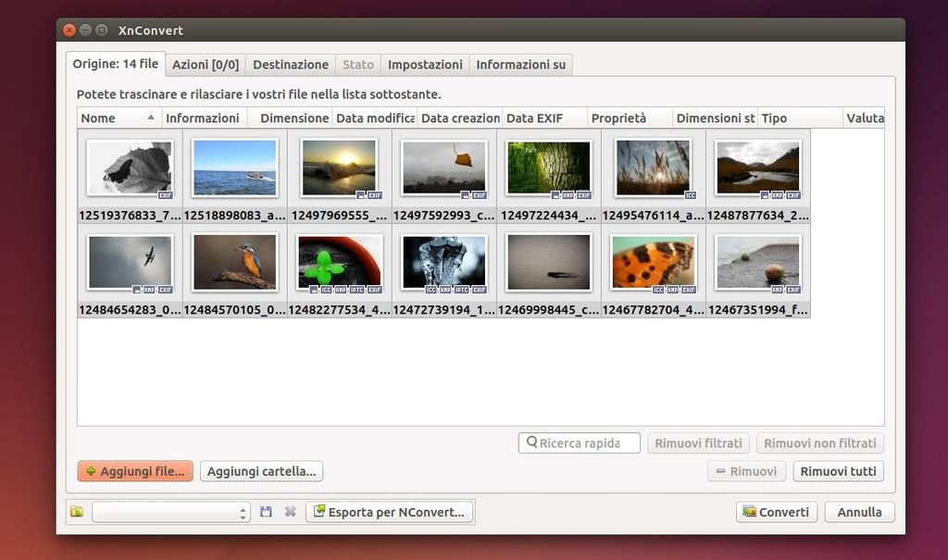Viewport: 948px width, 560px height.
Task: Select the orange butterfly wing thumbnail
Action: tap(653, 262)
